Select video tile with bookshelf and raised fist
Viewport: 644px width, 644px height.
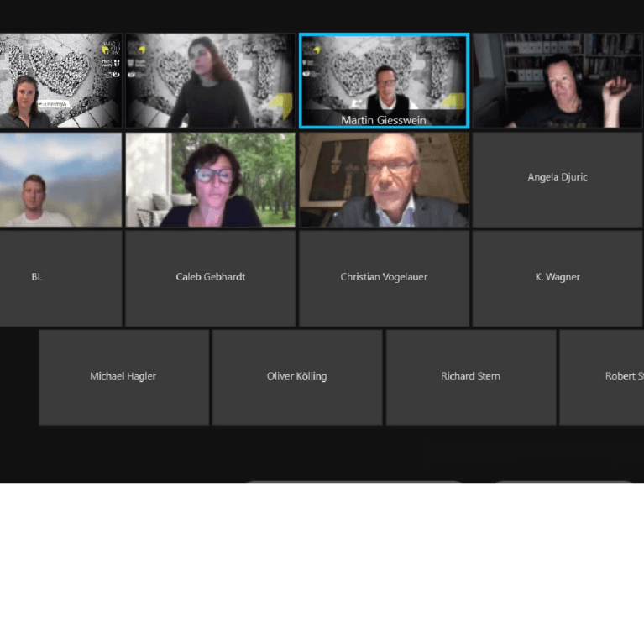coord(558,81)
